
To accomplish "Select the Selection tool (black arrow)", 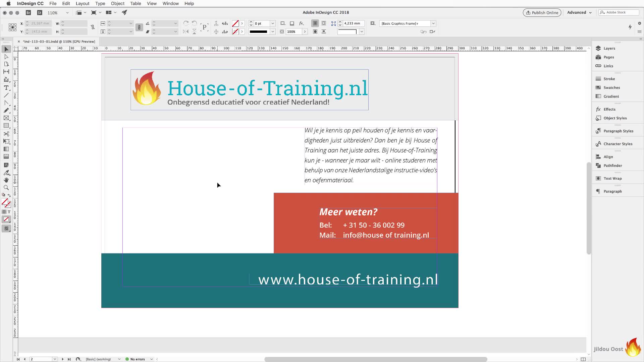I will (6, 49).
